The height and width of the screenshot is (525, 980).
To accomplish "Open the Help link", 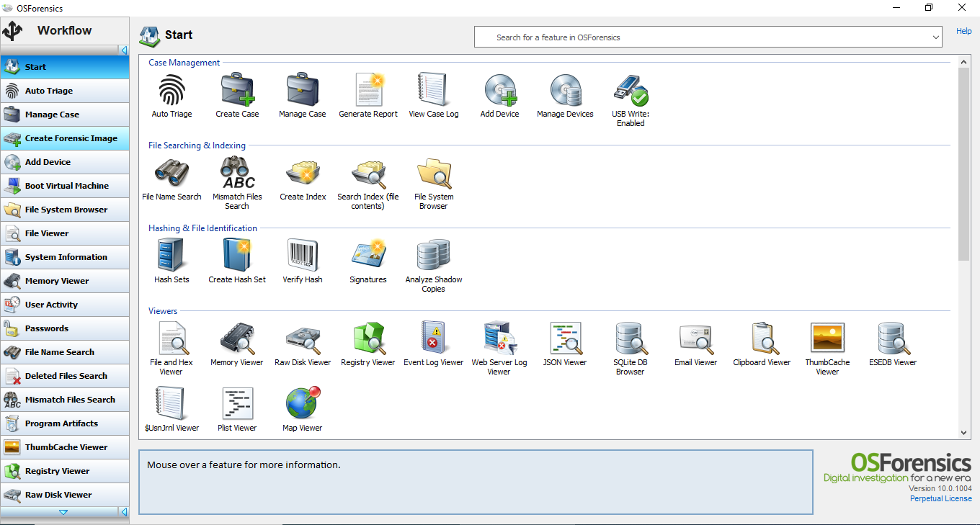I will (x=964, y=31).
